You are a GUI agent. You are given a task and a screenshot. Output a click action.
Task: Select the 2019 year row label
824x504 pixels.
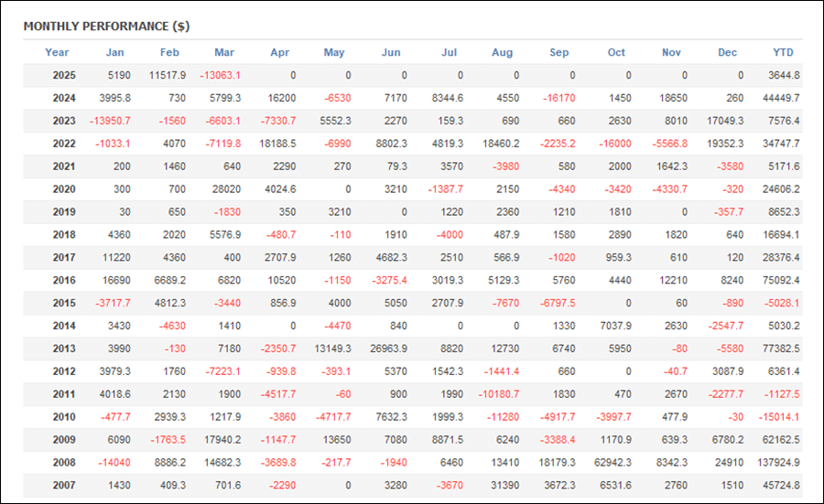point(64,212)
